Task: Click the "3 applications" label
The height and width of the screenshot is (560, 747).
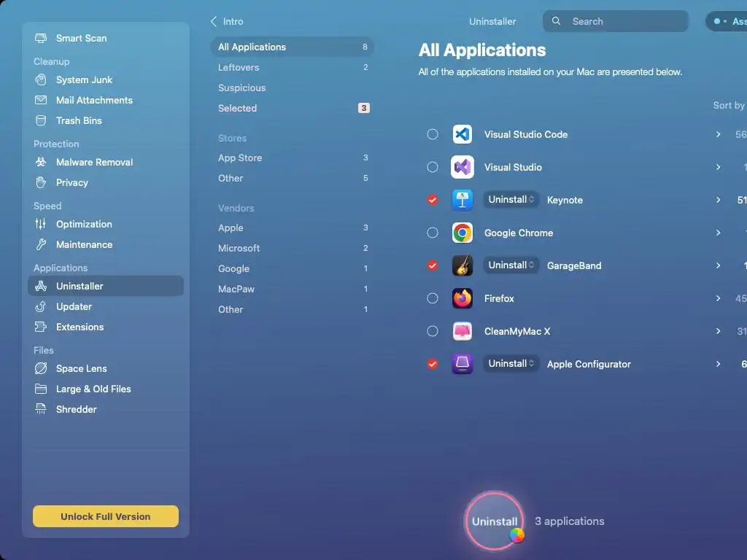Action: click(569, 521)
